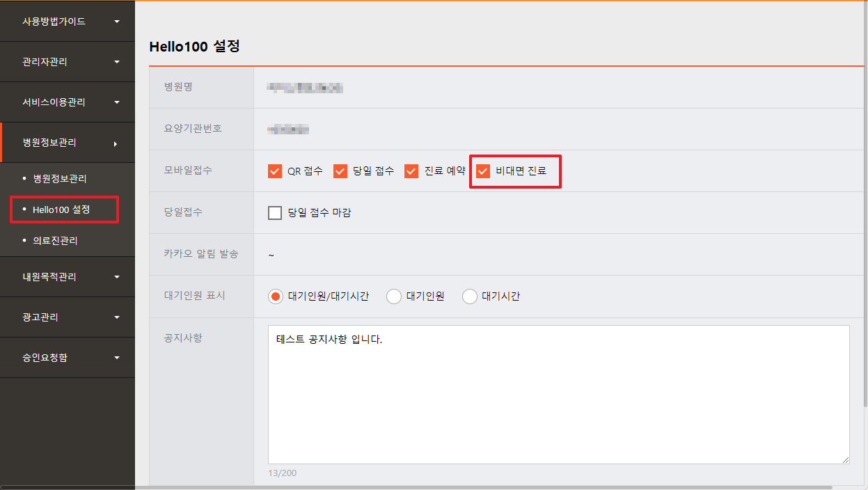Choose the 대기인원 radio button
Screen dimensions: 868x490
tap(394, 297)
